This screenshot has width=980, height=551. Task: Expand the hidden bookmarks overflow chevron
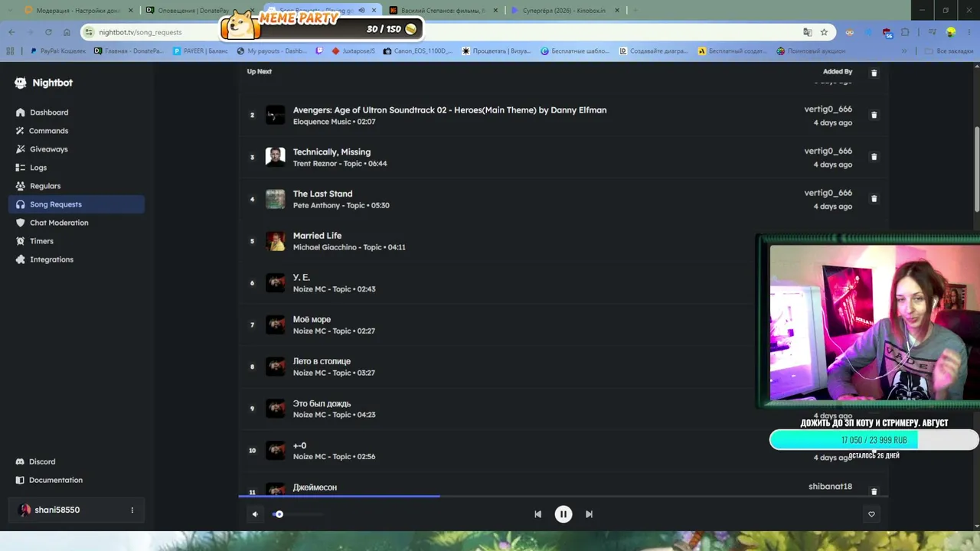click(x=904, y=51)
